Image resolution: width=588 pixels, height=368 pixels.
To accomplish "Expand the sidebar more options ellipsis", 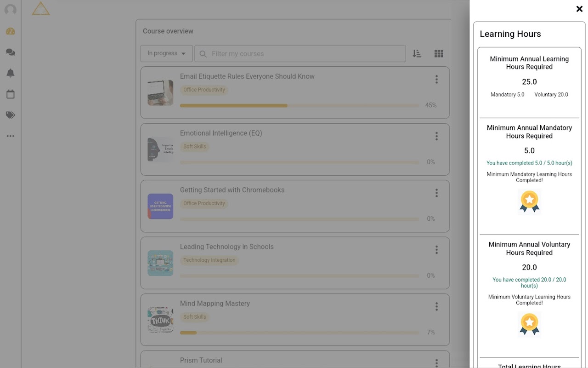I will click(x=10, y=136).
